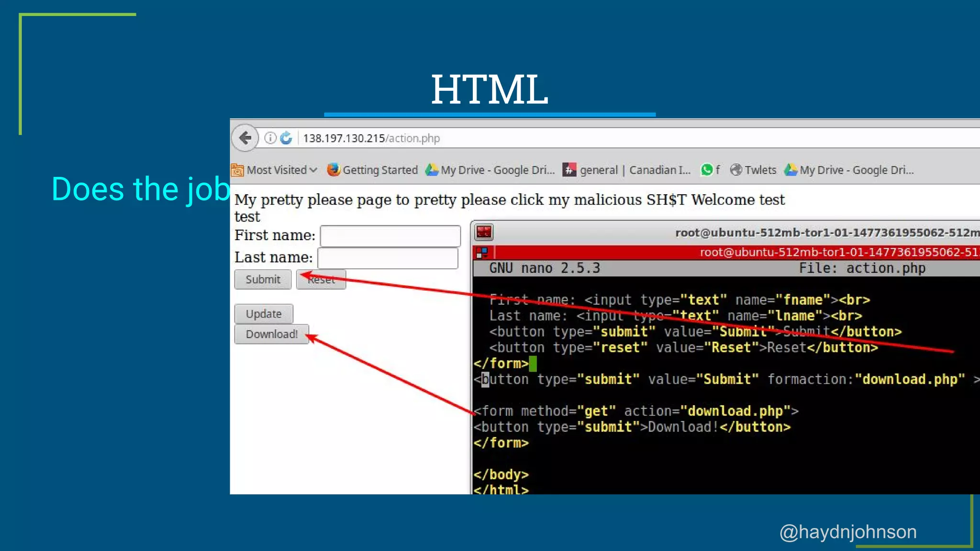Click the @haydnjohnson handle text

point(848,532)
